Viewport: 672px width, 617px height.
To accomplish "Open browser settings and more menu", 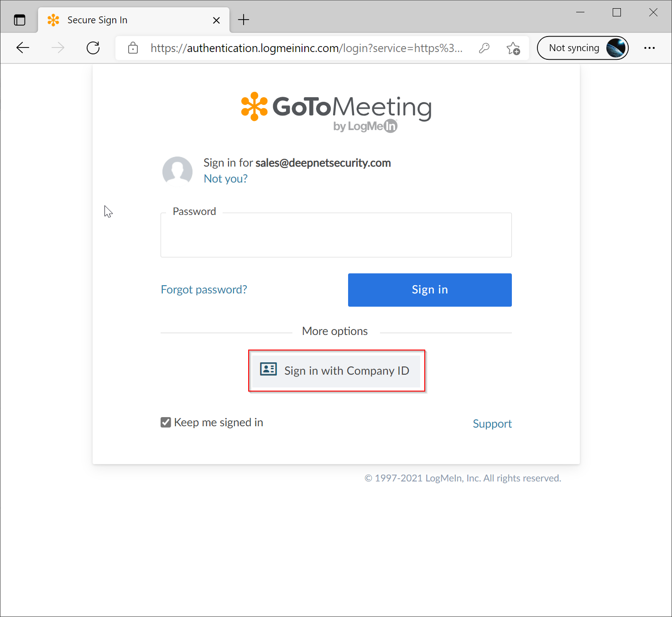I will [649, 48].
